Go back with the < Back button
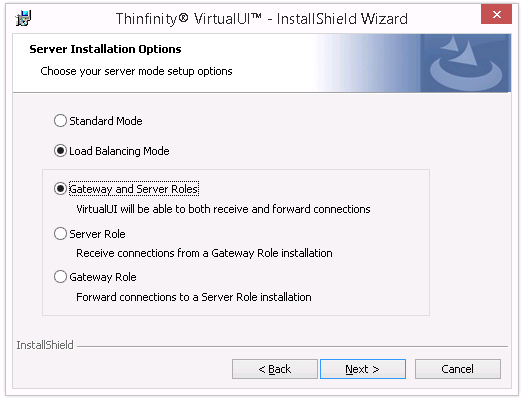523x402 pixels. 275,369
